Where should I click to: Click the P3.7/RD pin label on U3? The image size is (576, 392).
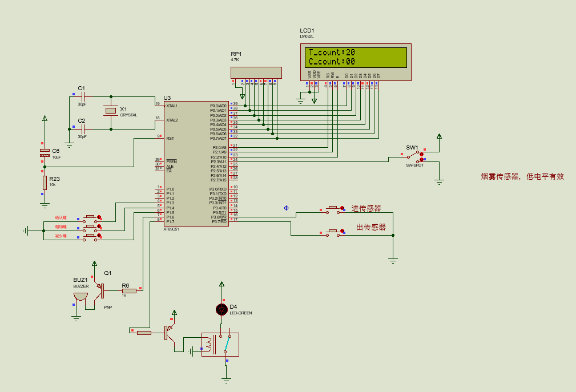(x=219, y=222)
